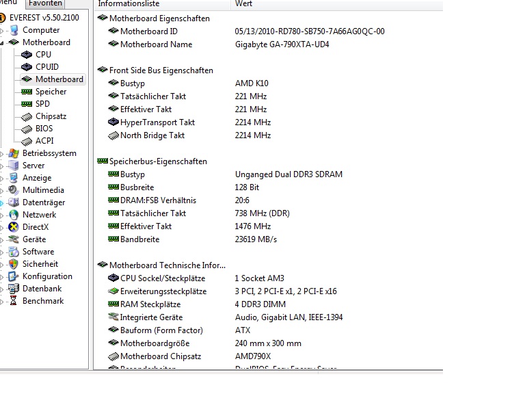Screen dimensions: 525x420
Task: Expand the Multimedia tree node
Action: tap(1, 191)
